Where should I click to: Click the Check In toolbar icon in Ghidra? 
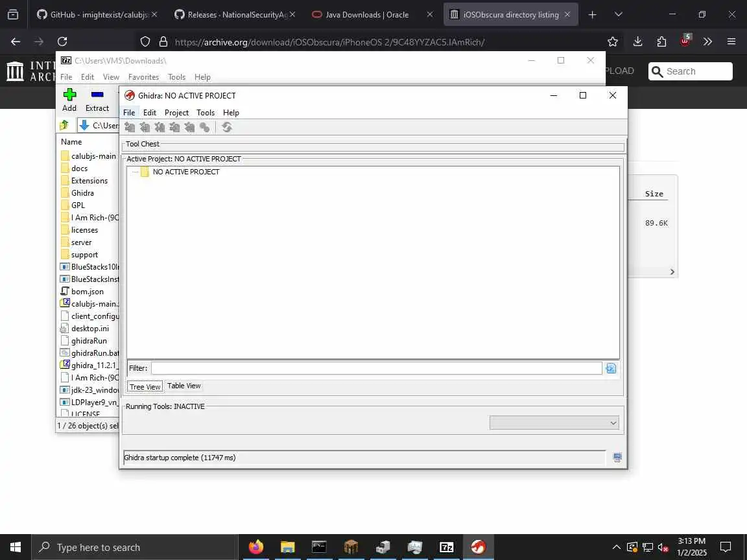point(174,127)
